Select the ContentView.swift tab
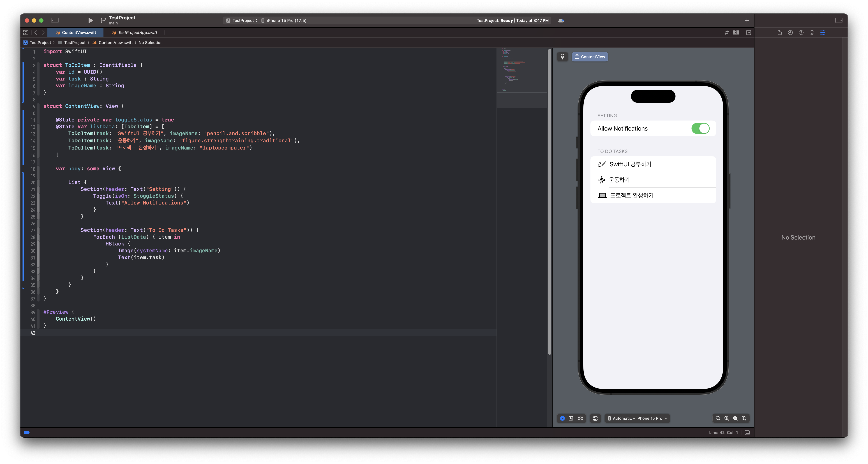This screenshot has height=464, width=868. pyautogui.click(x=79, y=33)
